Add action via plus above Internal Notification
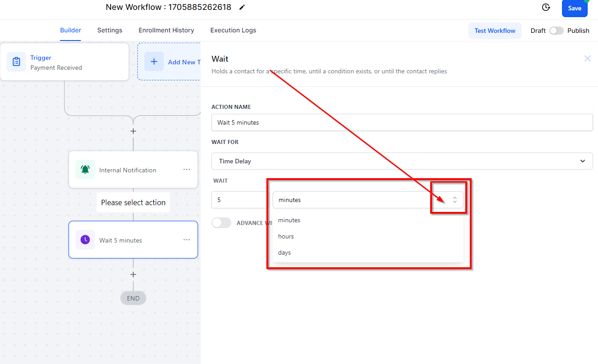Screen dimensions: 598x364 [133, 131]
